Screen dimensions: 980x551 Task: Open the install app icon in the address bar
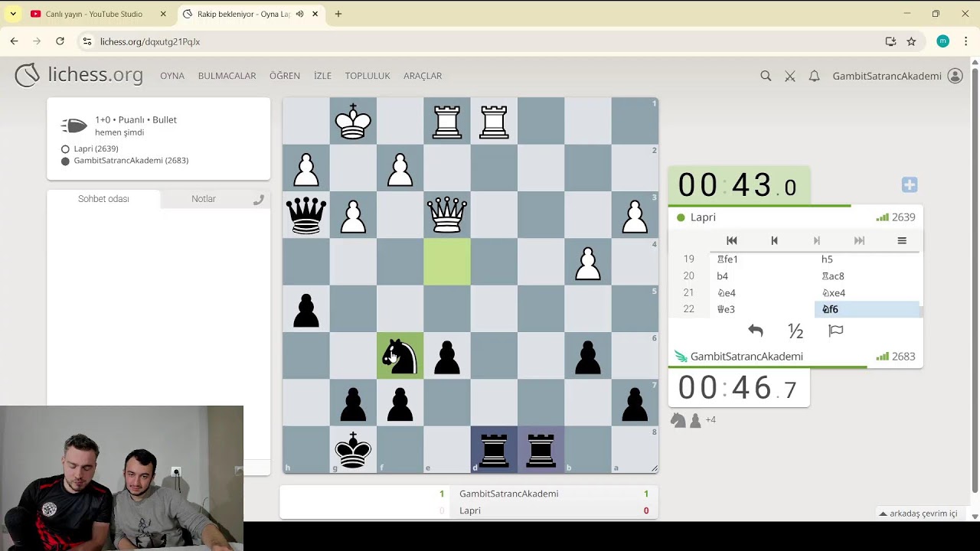click(890, 41)
